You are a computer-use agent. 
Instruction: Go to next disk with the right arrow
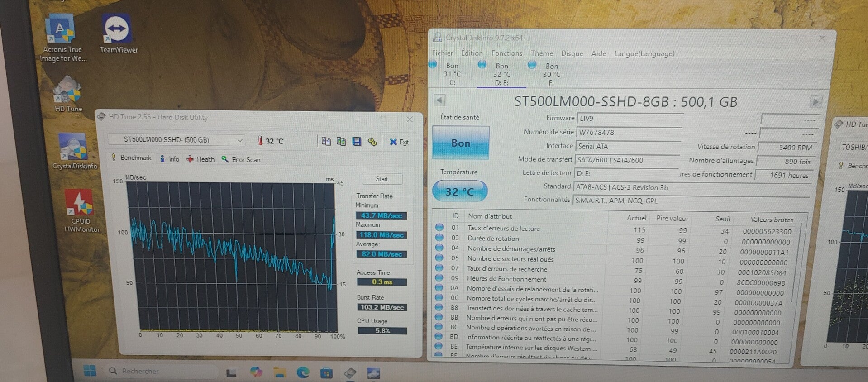click(x=815, y=102)
